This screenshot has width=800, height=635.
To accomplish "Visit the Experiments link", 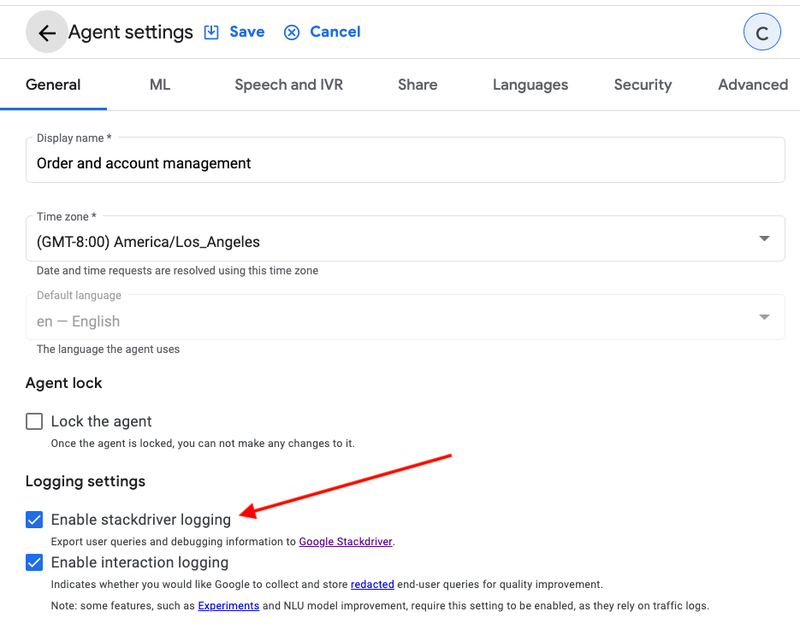I will click(229, 606).
